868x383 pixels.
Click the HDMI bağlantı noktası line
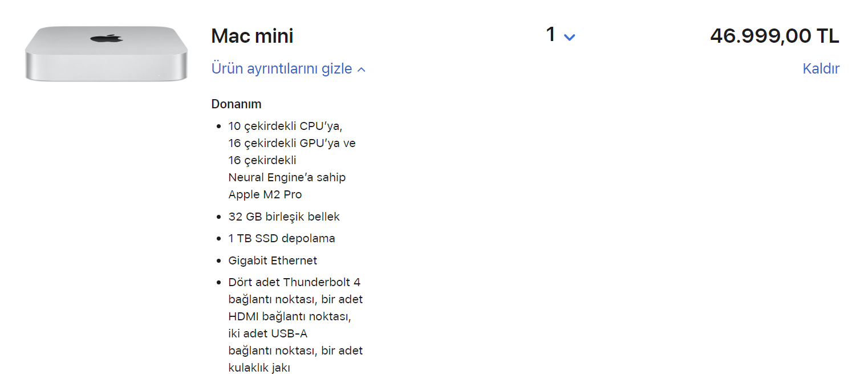[x=294, y=316]
